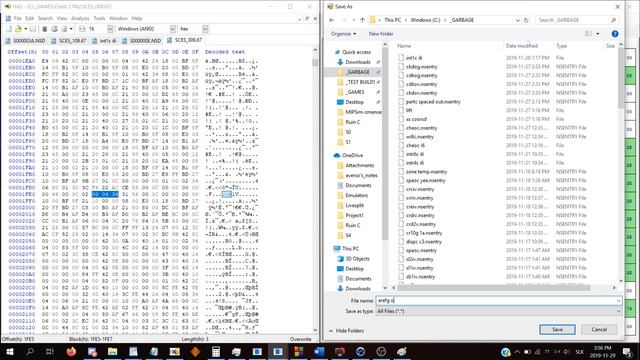This screenshot has width=640, height=360.
Task: Switch to S000003A.NSD tab
Action: click(25, 41)
